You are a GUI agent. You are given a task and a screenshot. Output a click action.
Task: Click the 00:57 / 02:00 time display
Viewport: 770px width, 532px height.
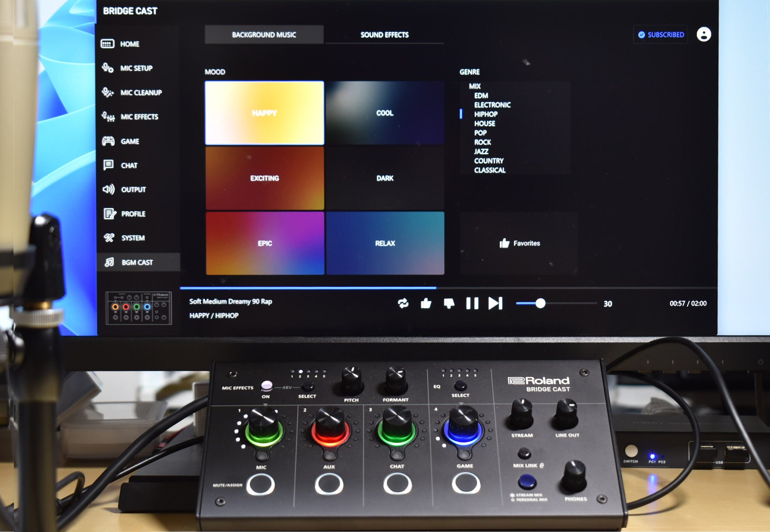(688, 303)
